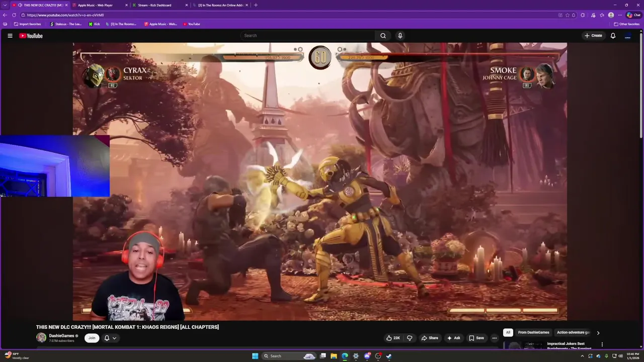Open the Ask AI button
Viewport: 644px width, 362px height.
(x=453, y=338)
